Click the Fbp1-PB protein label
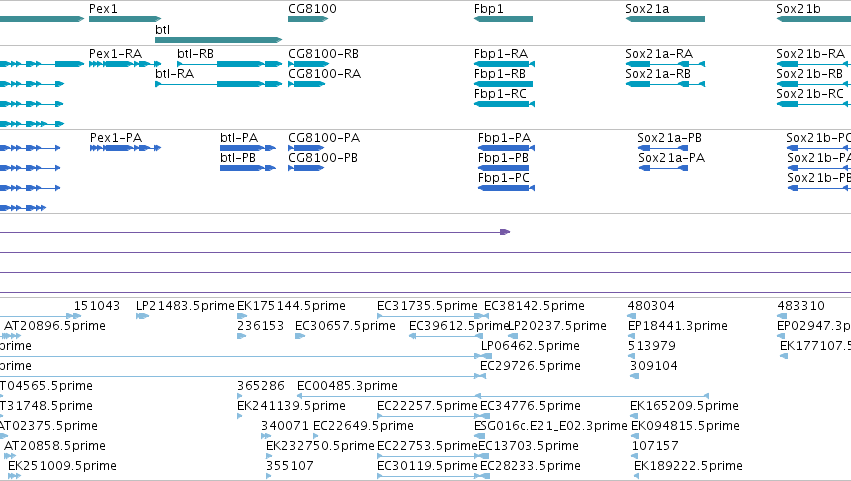The height and width of the screenshot is (481, 851). (503, 158)
